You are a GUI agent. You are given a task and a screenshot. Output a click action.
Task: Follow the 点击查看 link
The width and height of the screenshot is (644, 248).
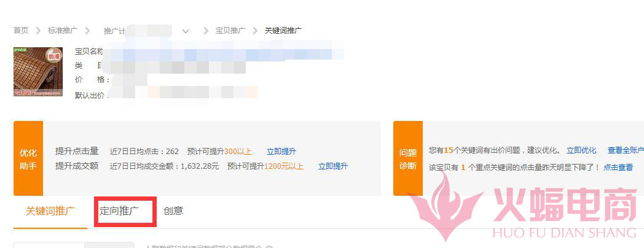pyautogui.click(x=618, y=168)
